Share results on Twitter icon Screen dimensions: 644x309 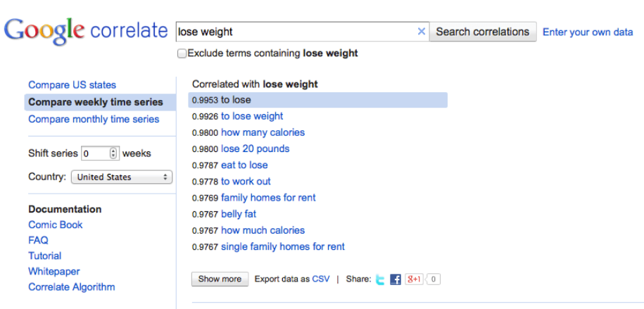point(380,279)
